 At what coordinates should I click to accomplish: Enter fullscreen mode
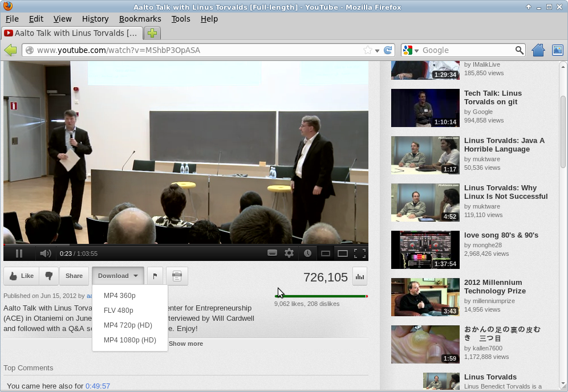(360, 254)
